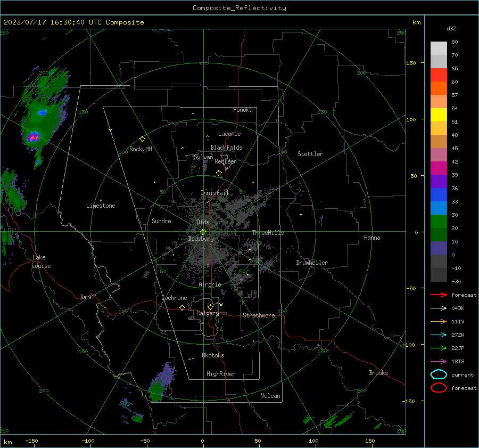Screen dimensions: 479x448
Task: Click the yellow 51-54 dBZ color swatch
Action: tap(439, 115)
